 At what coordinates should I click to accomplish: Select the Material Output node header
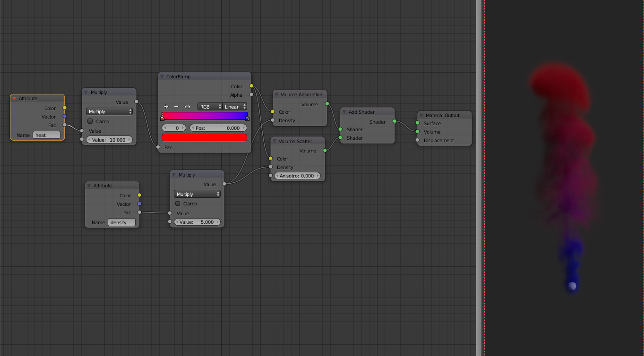(x=444, y=115)
